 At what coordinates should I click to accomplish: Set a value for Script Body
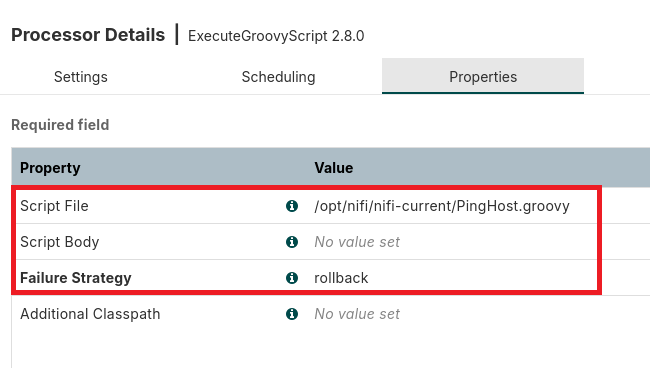pos(357,242)
